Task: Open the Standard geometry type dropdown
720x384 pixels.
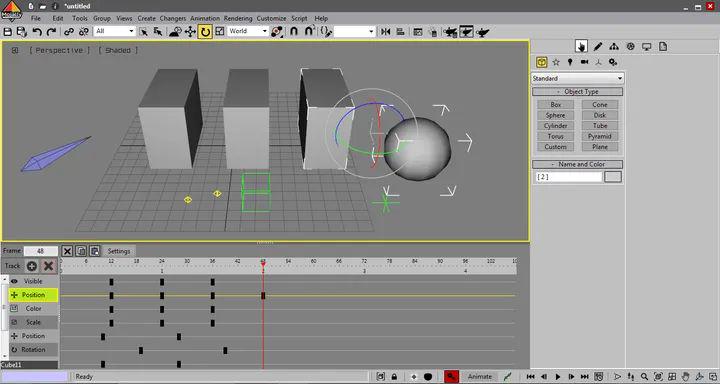Action: (577, 79)
